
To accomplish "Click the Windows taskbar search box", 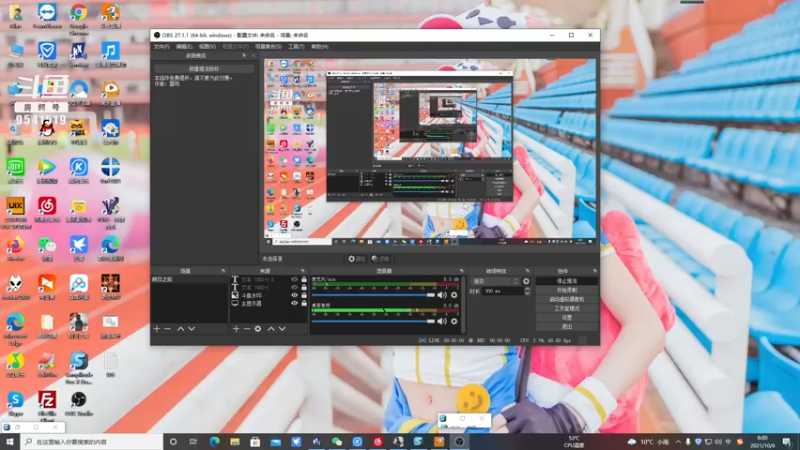I will (x=92, y=442).
